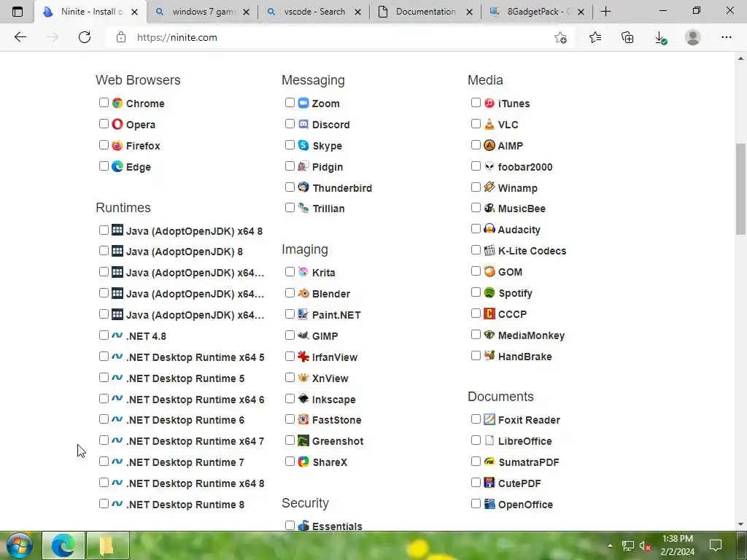Click the Audacity headphones icon
747x560 pixels.
[x=489, y=229]
